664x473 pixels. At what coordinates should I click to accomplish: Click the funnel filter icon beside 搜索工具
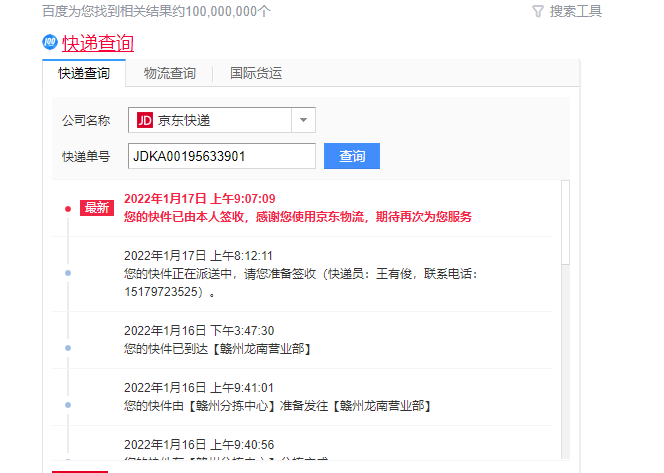pyautogui.click(x=538, y=11)
